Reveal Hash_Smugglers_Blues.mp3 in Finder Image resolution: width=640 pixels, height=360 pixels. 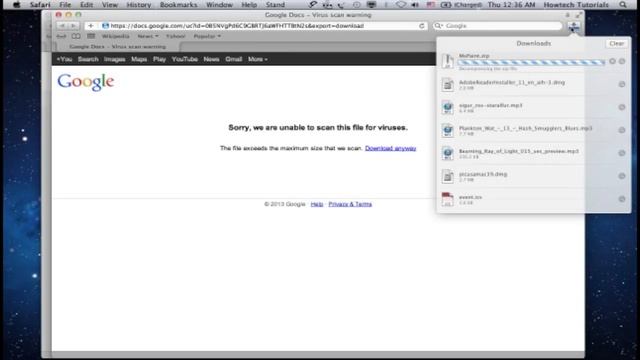click(622, 130)
